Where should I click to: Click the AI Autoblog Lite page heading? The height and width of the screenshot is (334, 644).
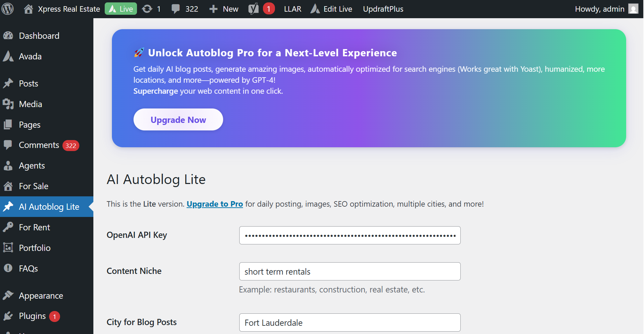point(156,179)
